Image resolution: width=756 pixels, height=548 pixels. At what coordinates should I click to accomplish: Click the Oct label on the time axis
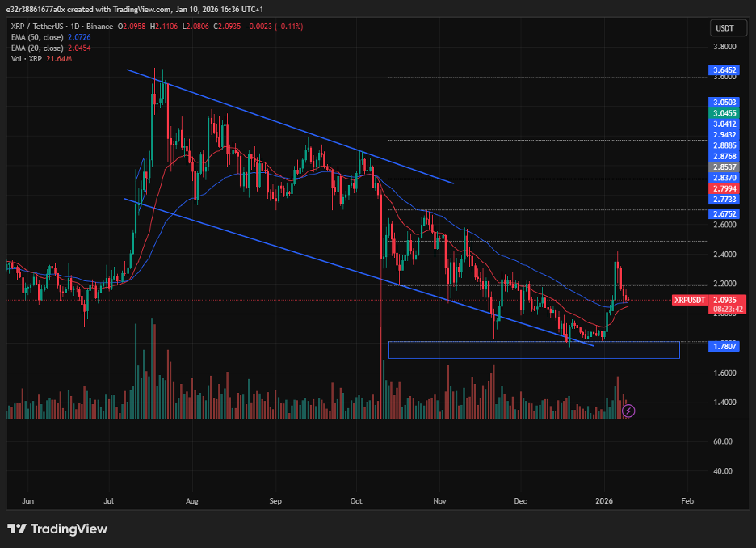click(x=356, y=501)
